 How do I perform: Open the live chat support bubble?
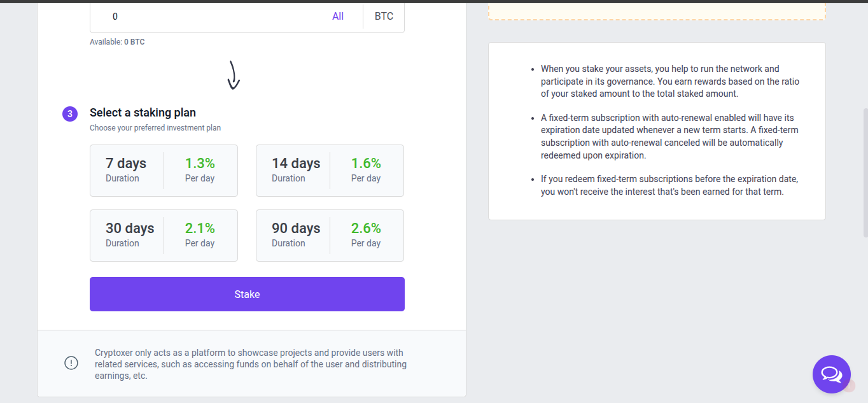click(x=831, y=374)
